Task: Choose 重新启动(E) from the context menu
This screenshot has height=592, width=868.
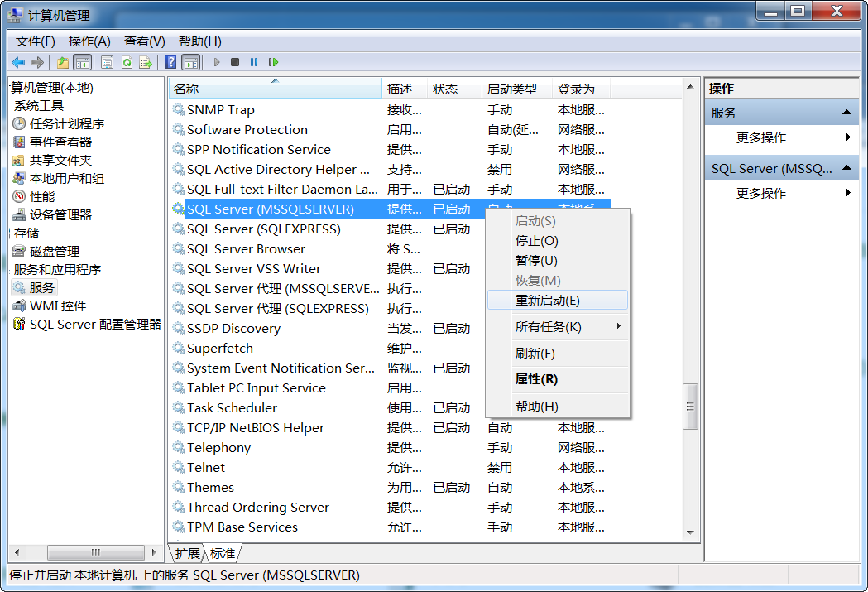Action: tap(558, 301)
